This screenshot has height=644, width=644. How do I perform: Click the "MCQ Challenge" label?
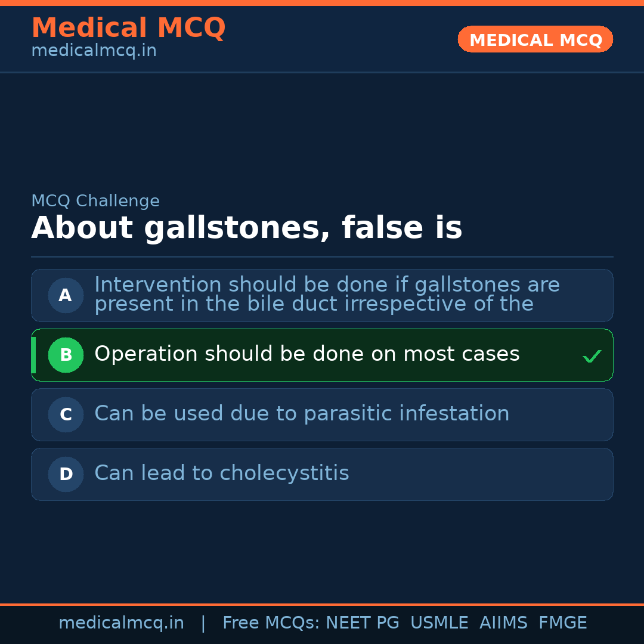95,201
